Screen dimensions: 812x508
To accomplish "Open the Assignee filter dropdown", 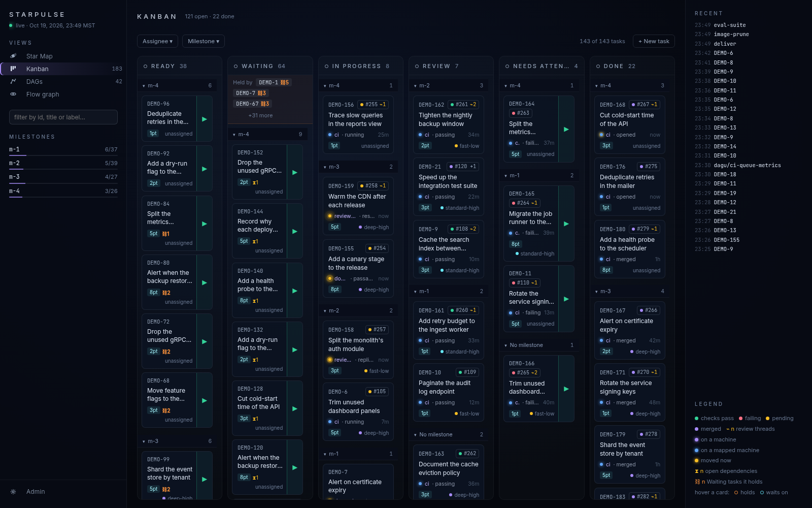I will 157,41.
